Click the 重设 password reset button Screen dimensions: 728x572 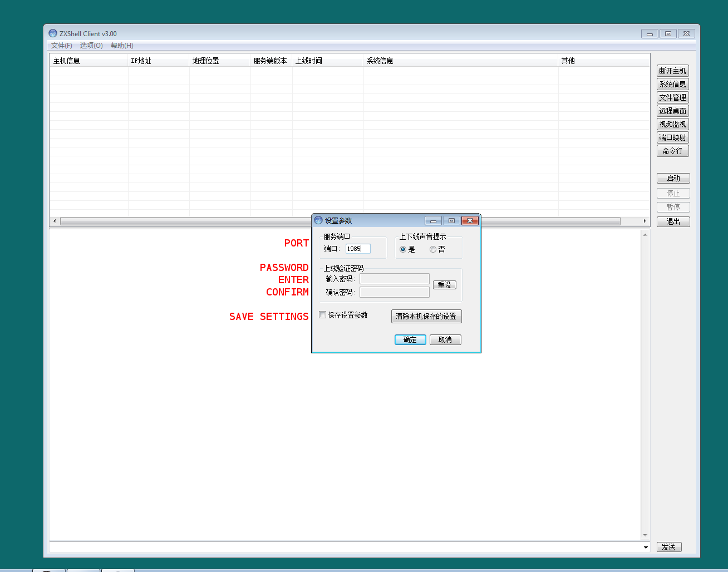click(444, 285)
